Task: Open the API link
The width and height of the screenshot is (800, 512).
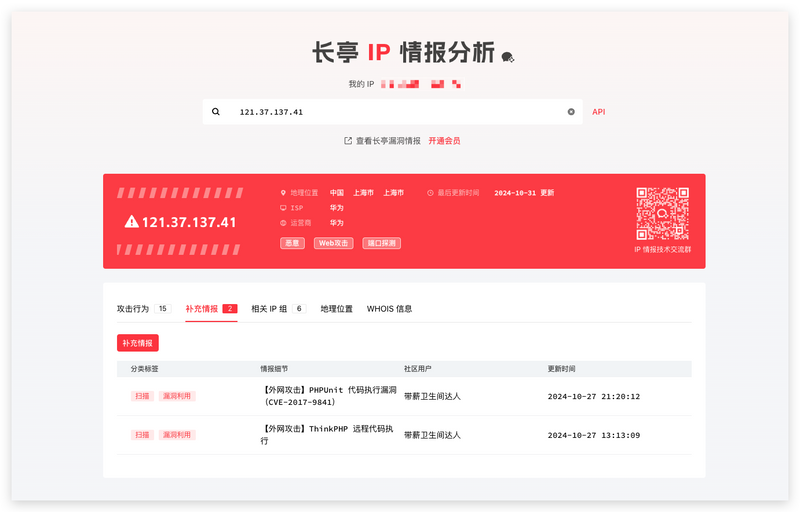Action: click(x=598, y=112)
